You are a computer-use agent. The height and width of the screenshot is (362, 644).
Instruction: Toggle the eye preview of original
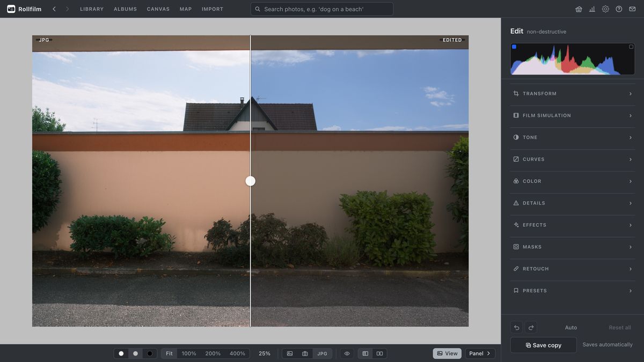coord(347,353)
